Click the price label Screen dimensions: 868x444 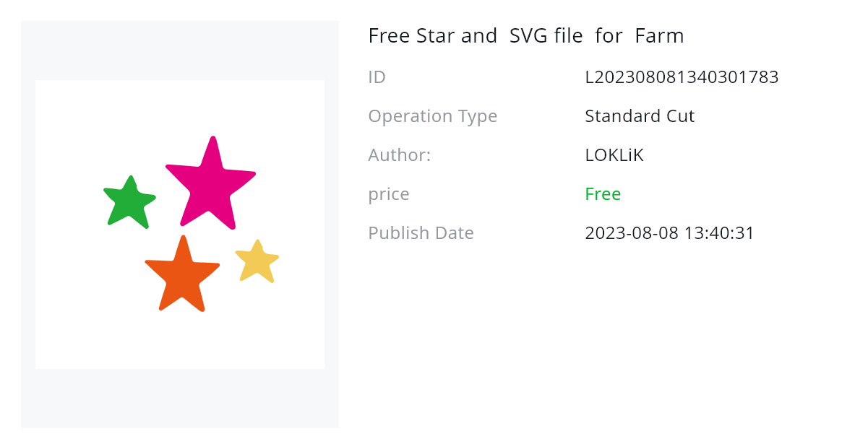(389, 195)
